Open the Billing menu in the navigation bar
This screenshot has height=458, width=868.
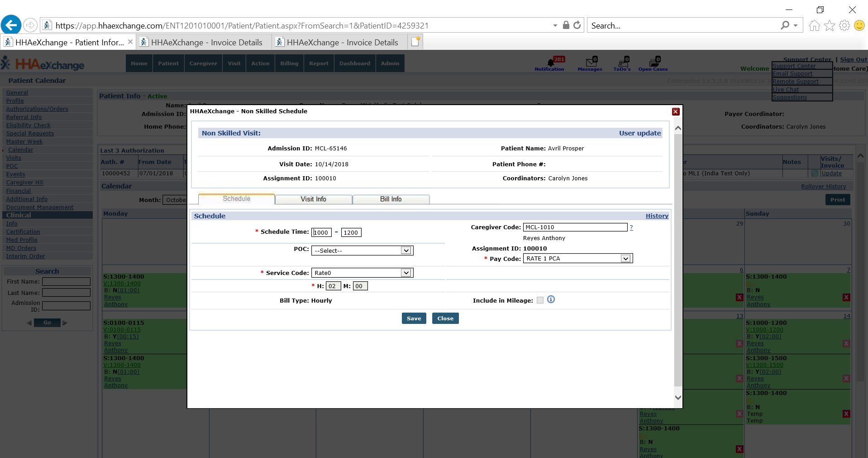point(289,63)
